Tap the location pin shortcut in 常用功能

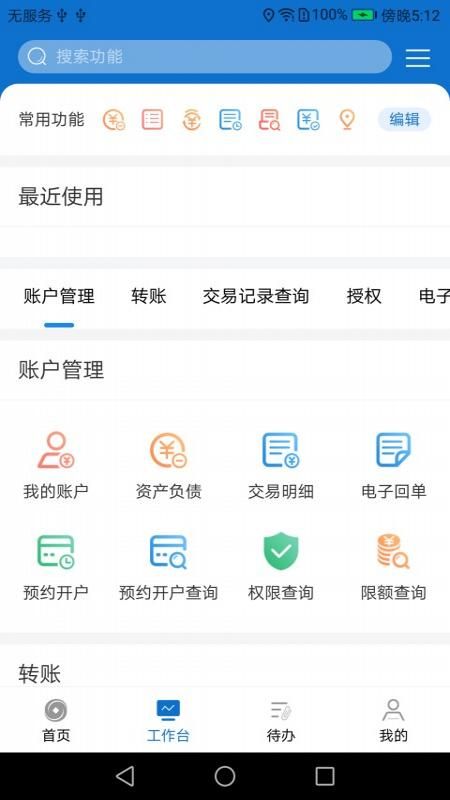click(x=347, y=120)
